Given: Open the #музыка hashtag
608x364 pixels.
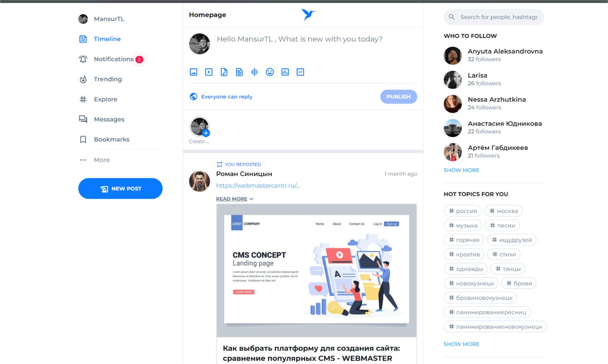Looking at the screenshot, I should click(463, 226).
